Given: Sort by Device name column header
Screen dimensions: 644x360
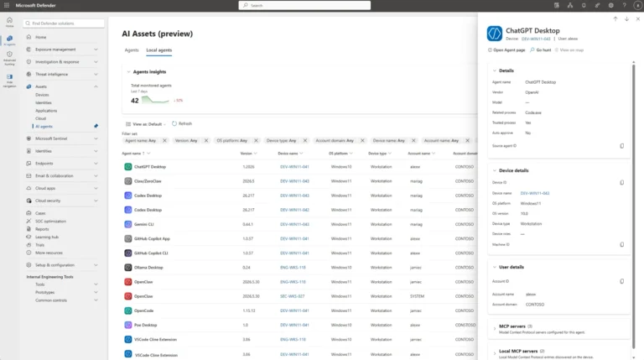Looking at the screenshot, I should click(x=290, y=154).
